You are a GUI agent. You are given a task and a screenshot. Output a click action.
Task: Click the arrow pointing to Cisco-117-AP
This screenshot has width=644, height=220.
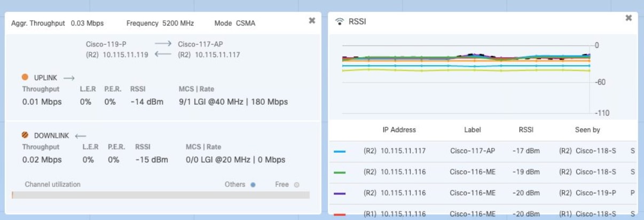click(x=163, y=44)
